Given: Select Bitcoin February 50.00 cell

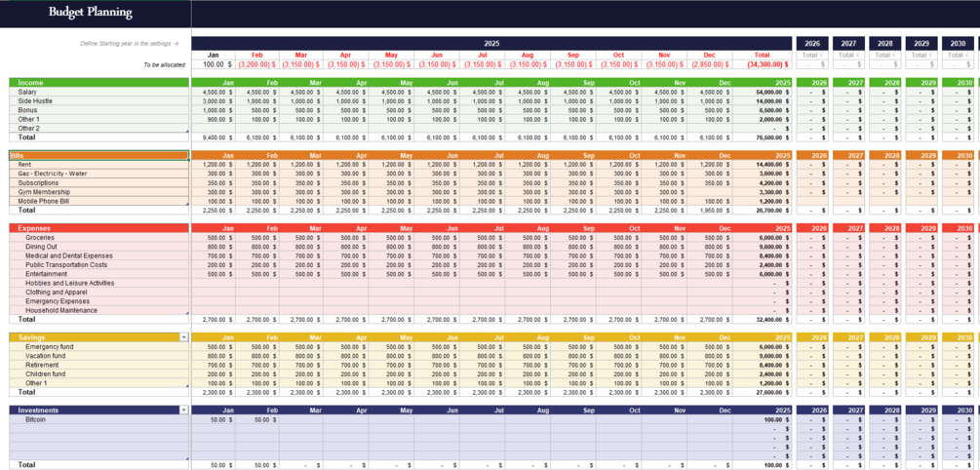Looking at the screenshot, I should (x=256, y=420).
